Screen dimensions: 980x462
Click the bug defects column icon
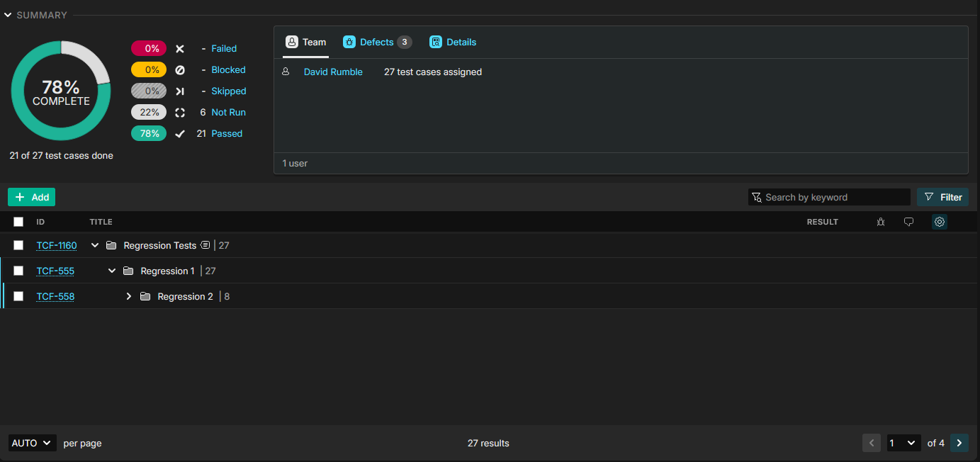pyautogui.click(x=880, y=222)
